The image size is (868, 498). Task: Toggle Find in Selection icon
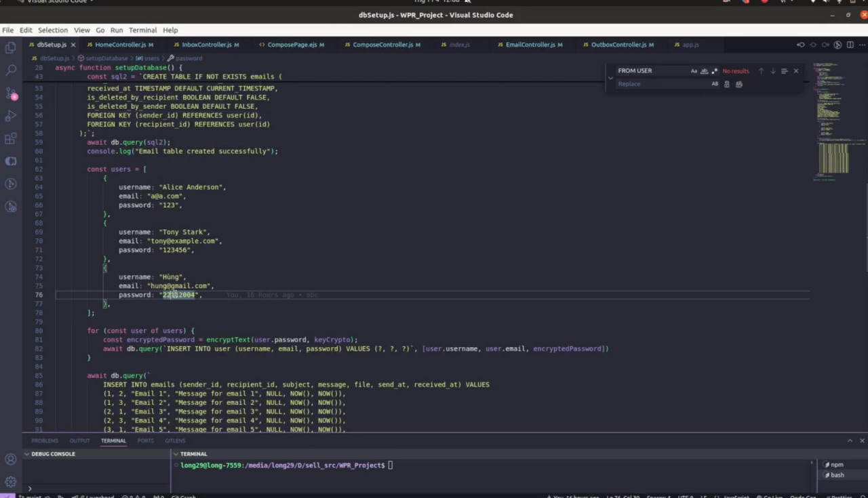click(x=784, y=71)
